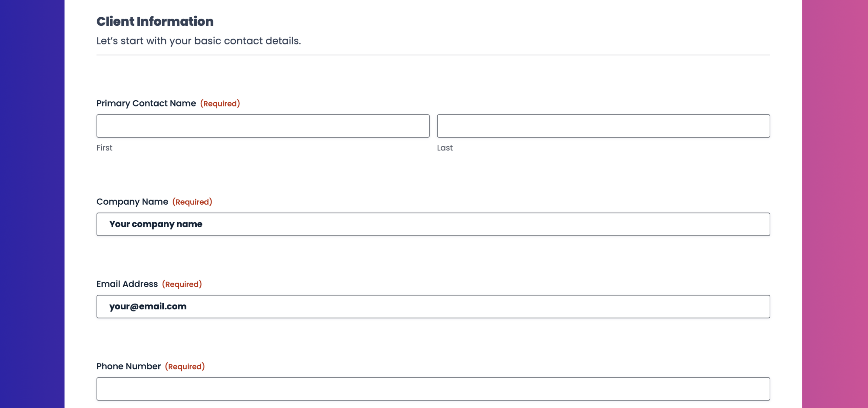
Task: Click the Client Information heading
Action: [x=155, y=21]
